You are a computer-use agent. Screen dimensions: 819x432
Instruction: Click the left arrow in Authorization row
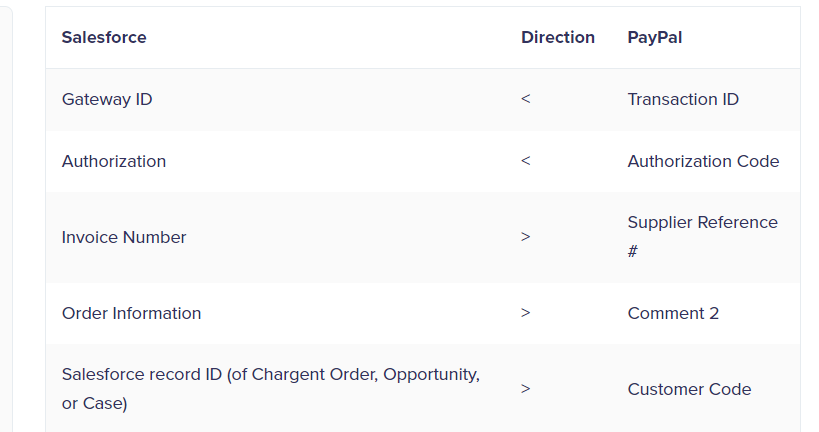pyautogui.click(x=525, y=160)
